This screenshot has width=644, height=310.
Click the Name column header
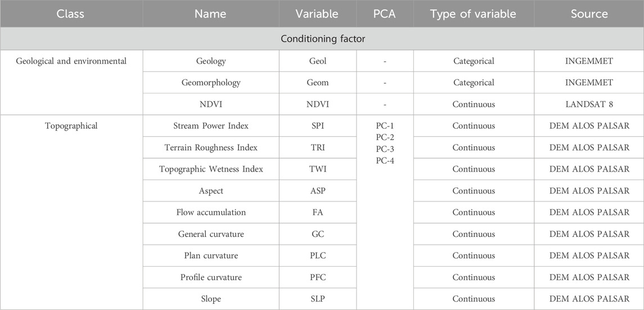210,14
